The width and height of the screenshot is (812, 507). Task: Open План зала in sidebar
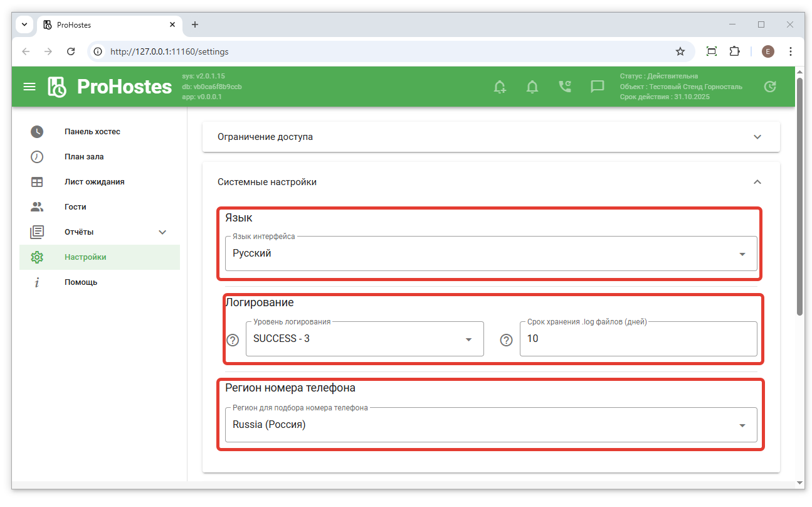click(x=84, y=157)
